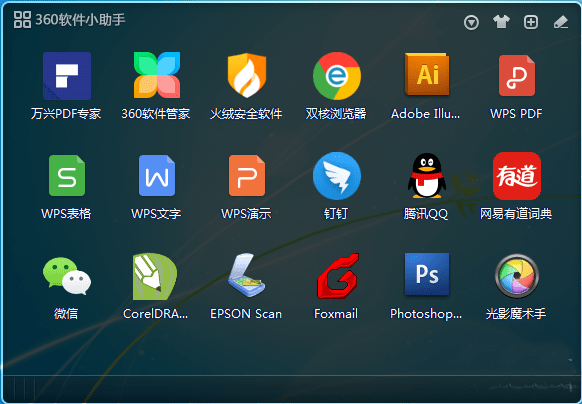Open the dropdown menu circle arrow
The image size is (582, 404).
pyautogui.click(x=471, y=22)
